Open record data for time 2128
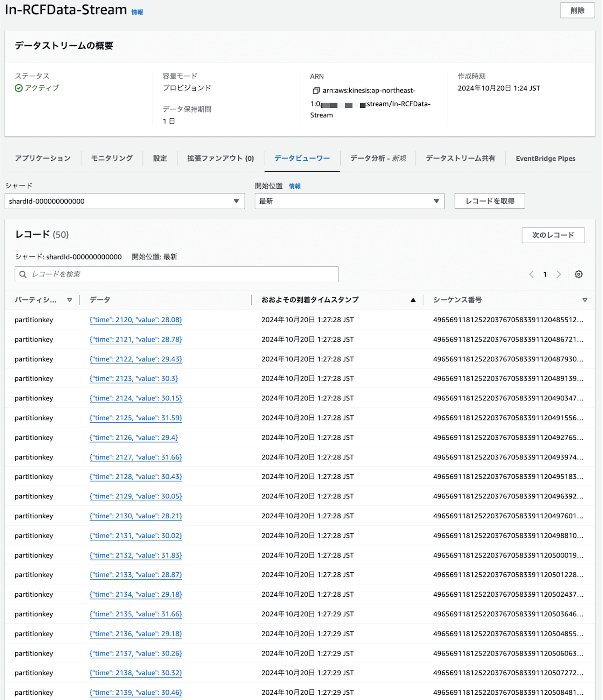 click(x=136, y=477)
